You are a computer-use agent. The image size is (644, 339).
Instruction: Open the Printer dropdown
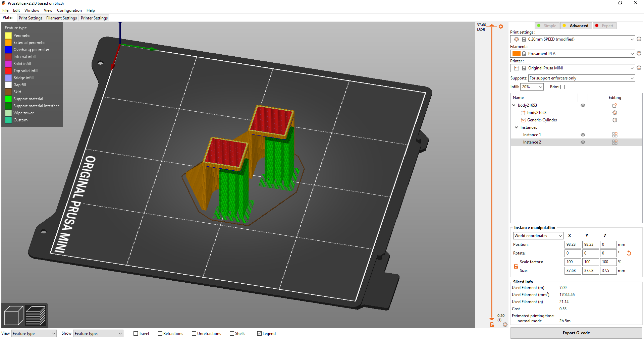573,68
